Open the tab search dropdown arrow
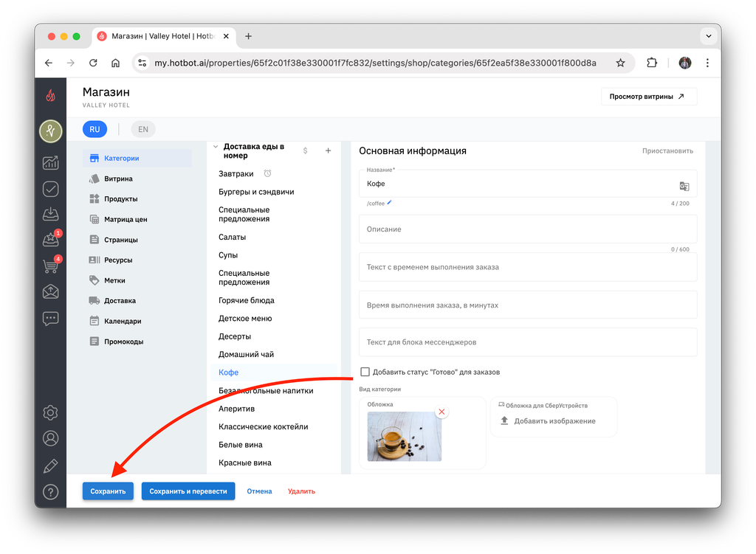This screenshot has width=756, height=554. (709, 36)
